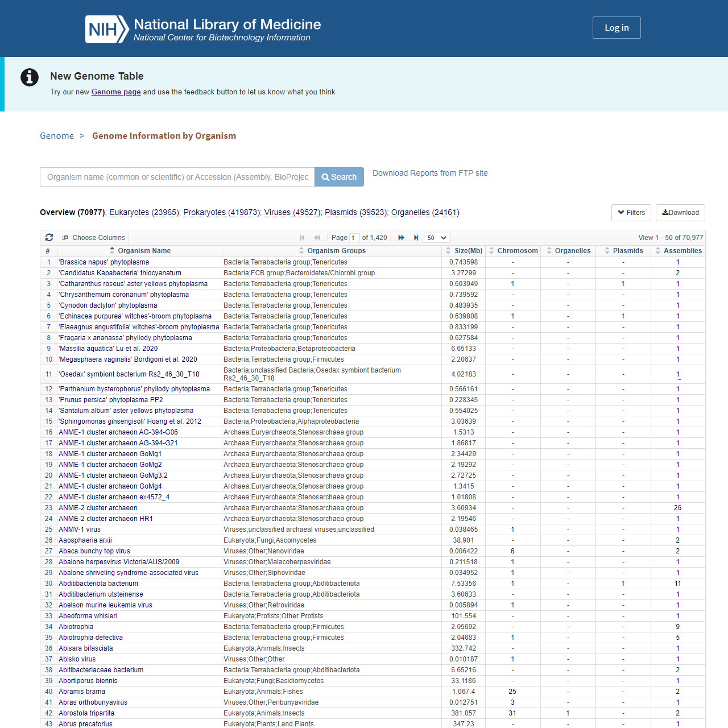
Task: Click the organism name search field
Action: pos(177,177)
